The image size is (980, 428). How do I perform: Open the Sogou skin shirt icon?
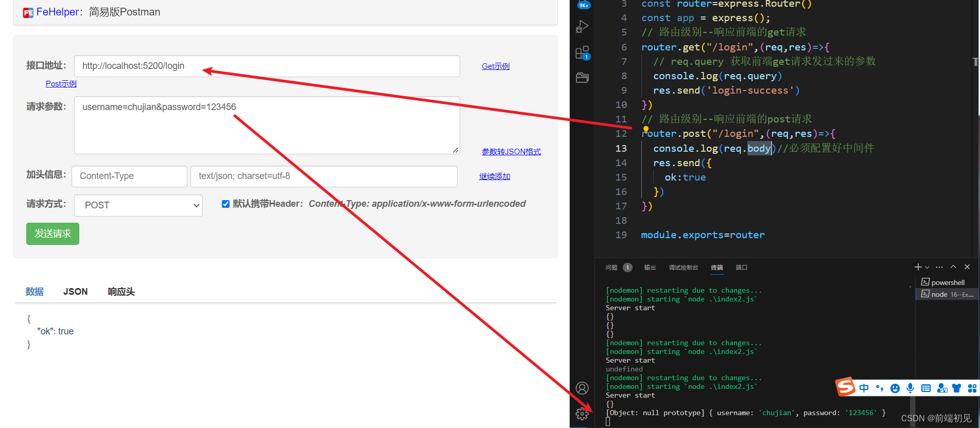coord(957,388)
